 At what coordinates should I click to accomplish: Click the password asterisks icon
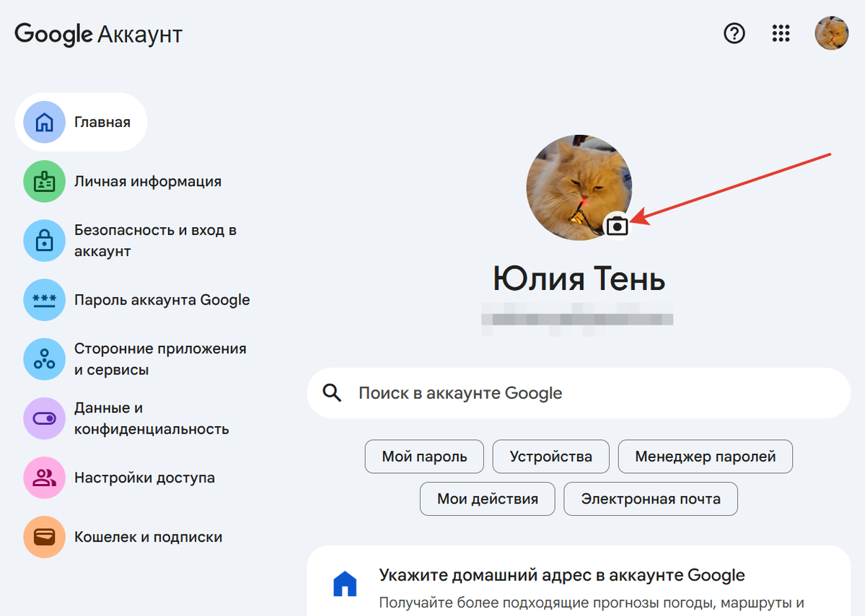click(x=44, y=299)
